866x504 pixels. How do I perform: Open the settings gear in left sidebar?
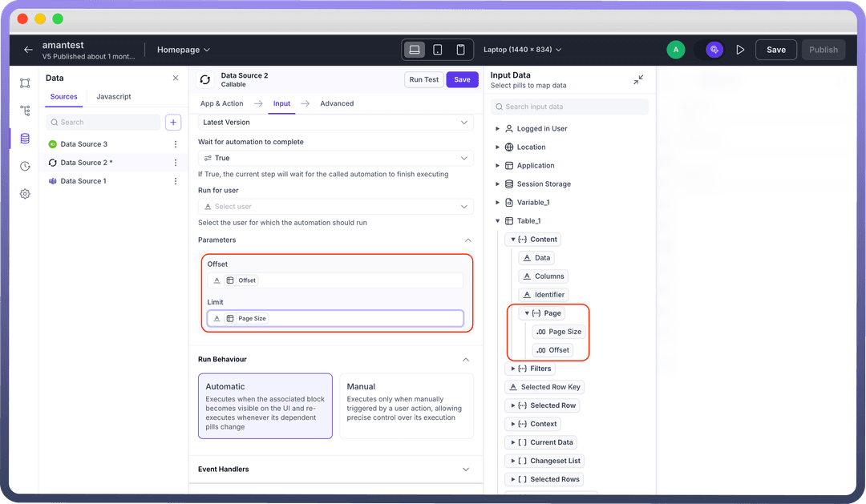tap(25, 194)
